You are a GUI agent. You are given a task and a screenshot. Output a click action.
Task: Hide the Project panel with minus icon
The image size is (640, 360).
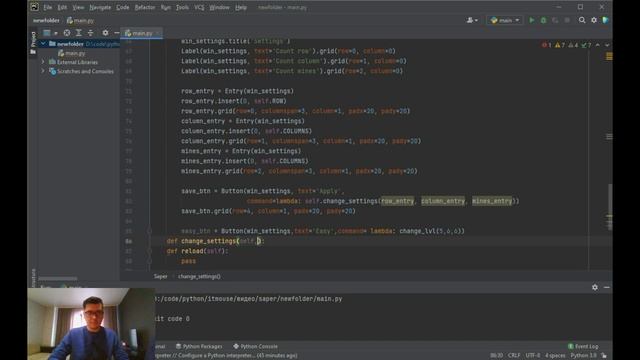[116, 33]
